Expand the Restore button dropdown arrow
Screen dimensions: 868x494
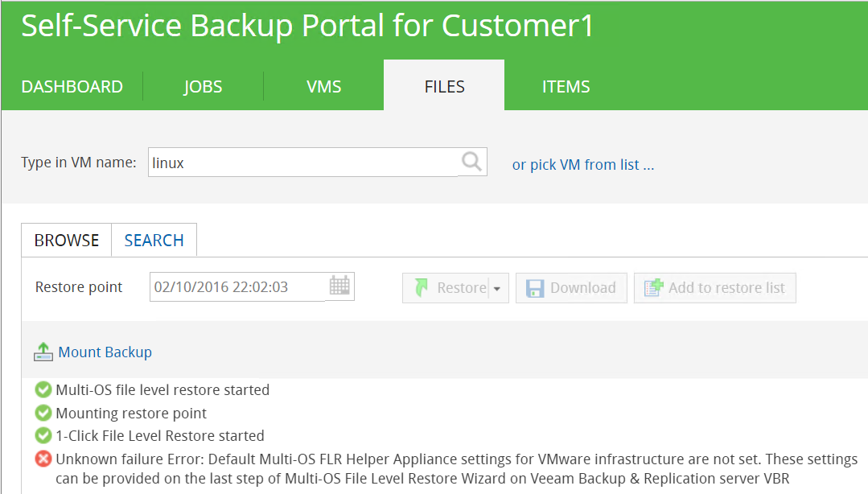(x=497, y=289)
